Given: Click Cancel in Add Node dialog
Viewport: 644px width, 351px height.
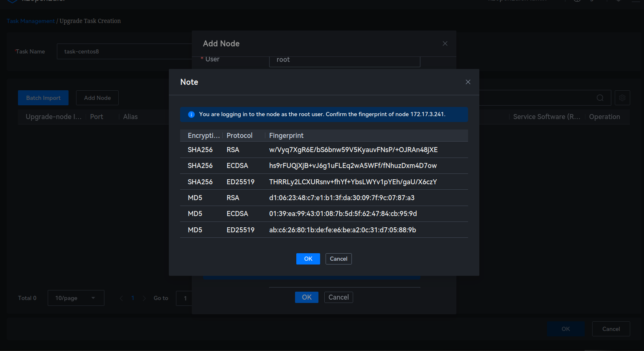Looking at the screenshot, I should pyautogui.click(x=338, y=297).
